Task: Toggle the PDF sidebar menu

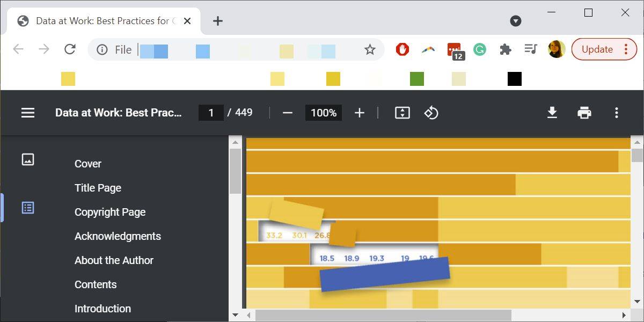Action: pos(28,113)
